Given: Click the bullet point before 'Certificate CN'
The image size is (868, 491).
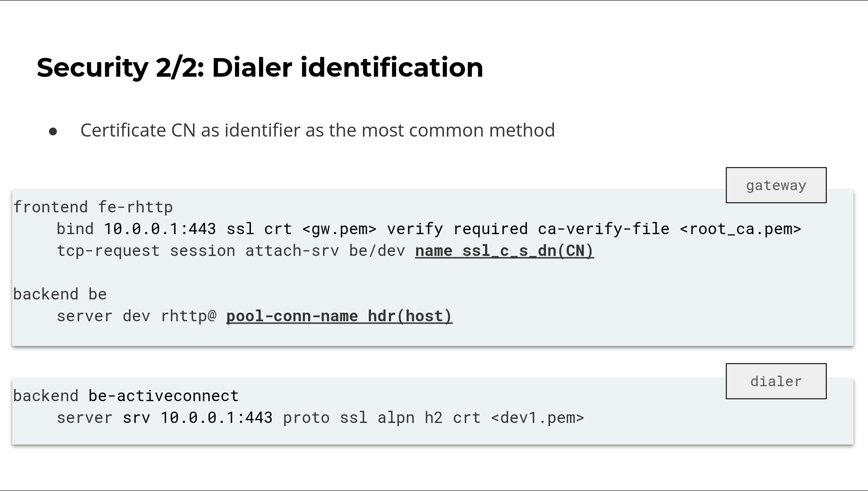Looking at the screenshot, I should point(53,132).
